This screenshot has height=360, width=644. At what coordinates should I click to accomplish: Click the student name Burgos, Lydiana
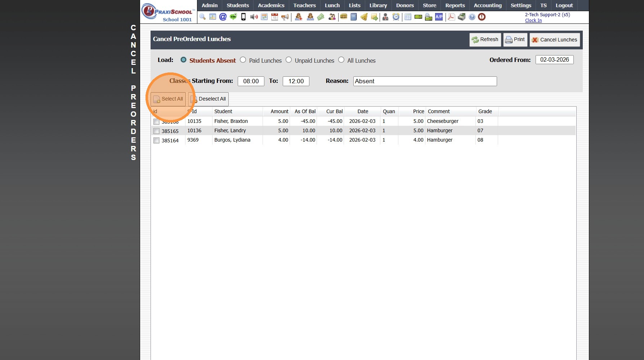[232, 140]
